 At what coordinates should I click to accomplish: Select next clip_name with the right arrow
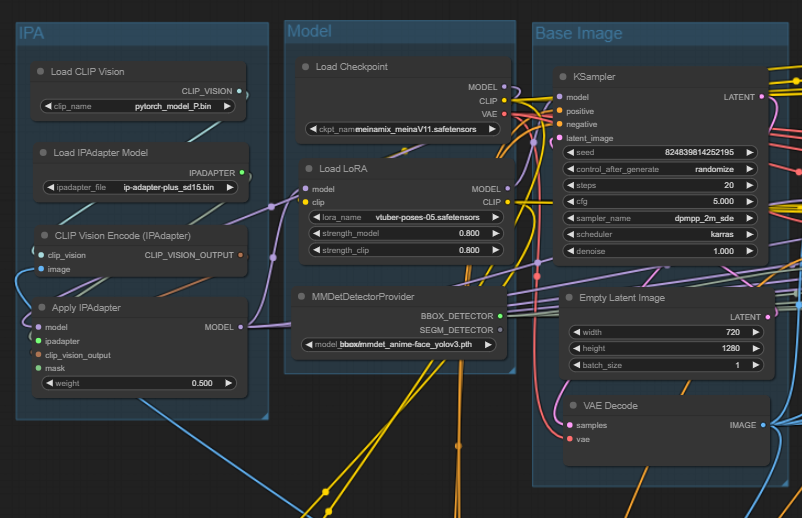coord(227,106)
